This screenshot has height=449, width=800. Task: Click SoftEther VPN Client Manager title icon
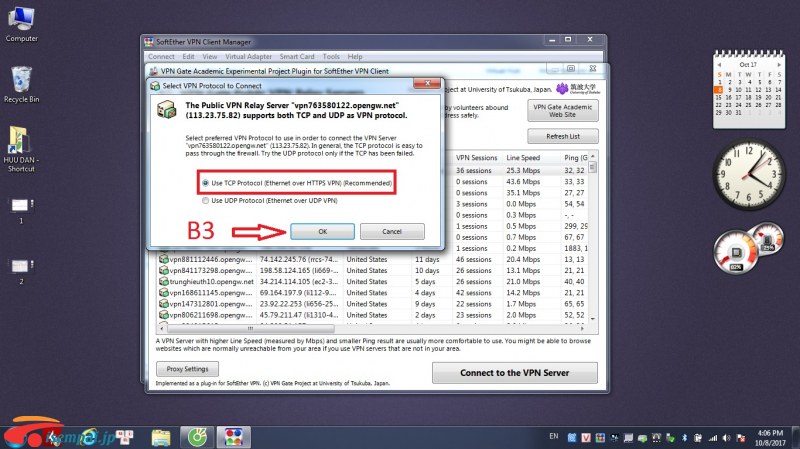click(148, 42)
